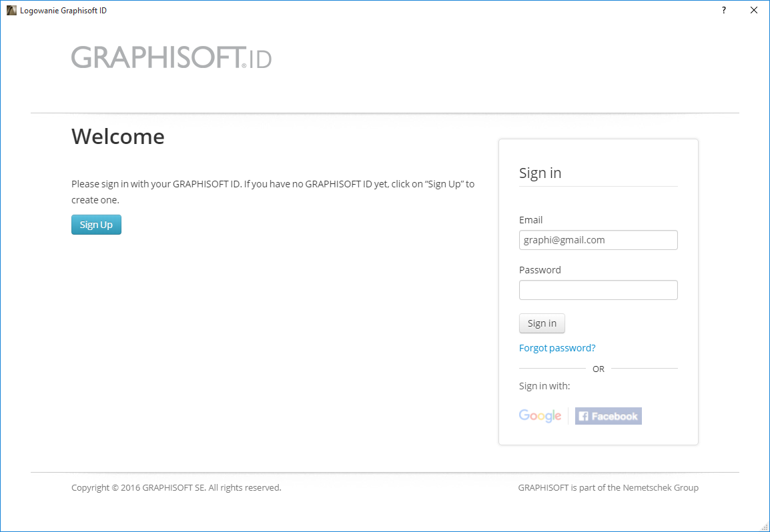Select the Password field label
The image size is (770, 532).
tap(540, 270)
